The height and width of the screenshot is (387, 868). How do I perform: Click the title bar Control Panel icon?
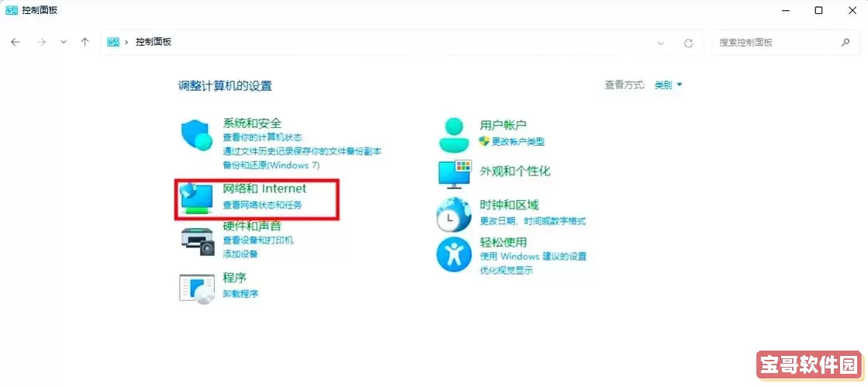(x=12, y=10)
